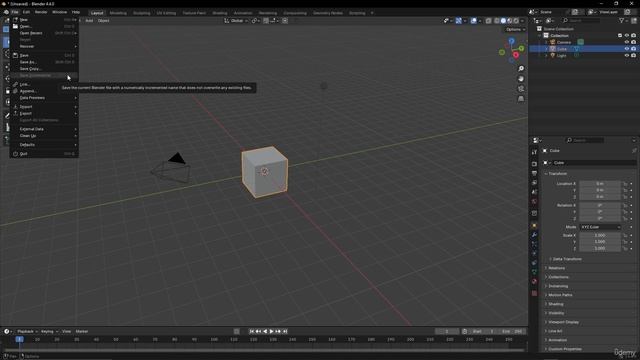Click Quit in File menu
Viewport: 640px width, 360px height.
coord(44,154)
